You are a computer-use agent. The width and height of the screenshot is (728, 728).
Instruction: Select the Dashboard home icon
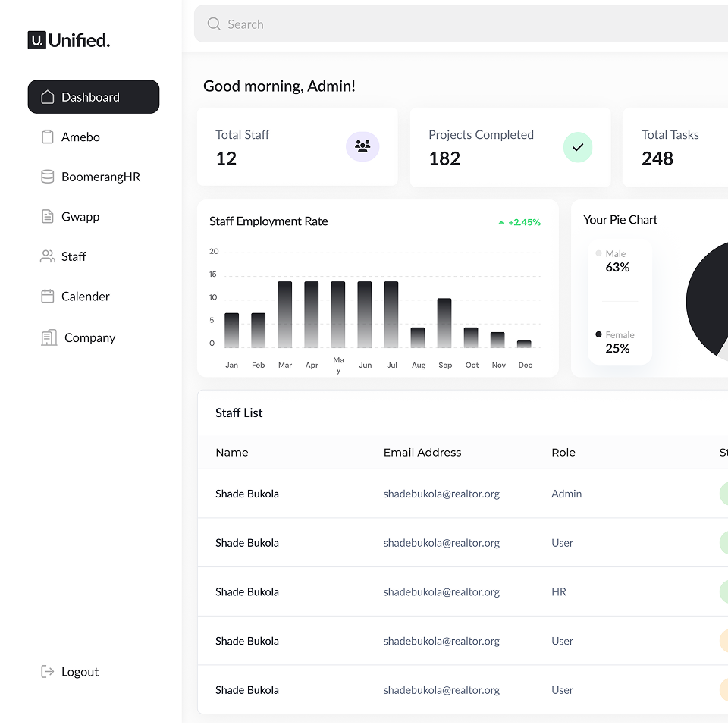(x=47, y=97)
